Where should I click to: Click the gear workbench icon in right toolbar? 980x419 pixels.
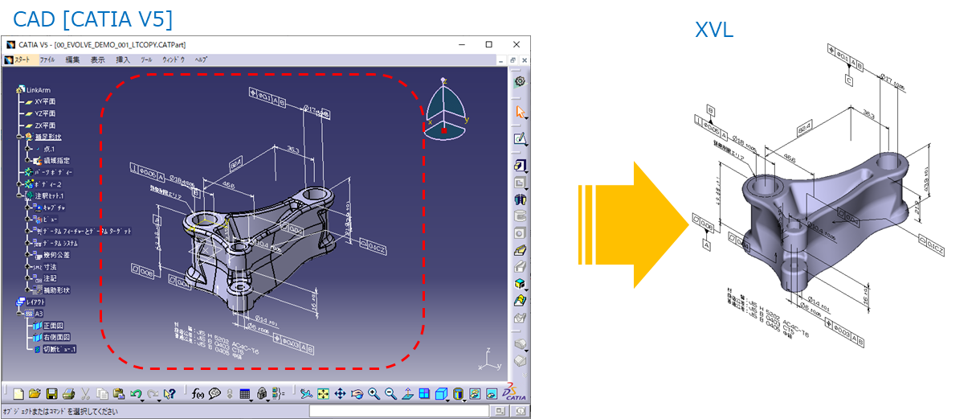(520, 81)
